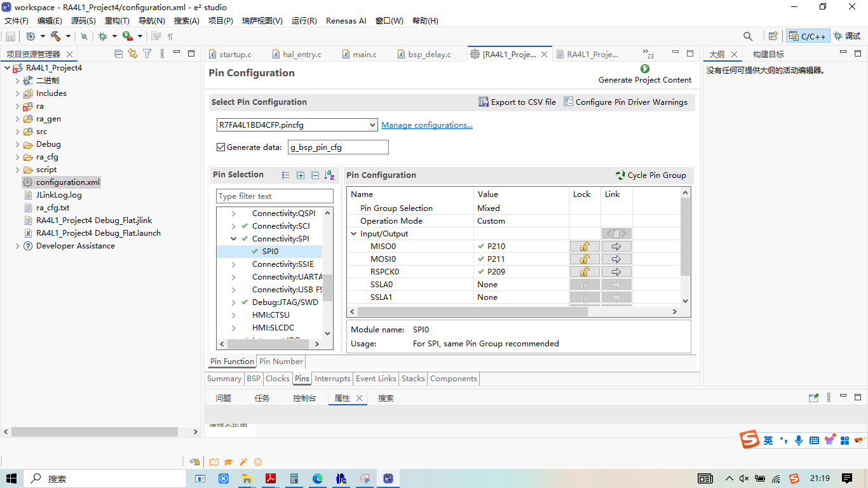Switch to the C/C++ perspective
868x488 pixels.
click(x=808, y=36)
